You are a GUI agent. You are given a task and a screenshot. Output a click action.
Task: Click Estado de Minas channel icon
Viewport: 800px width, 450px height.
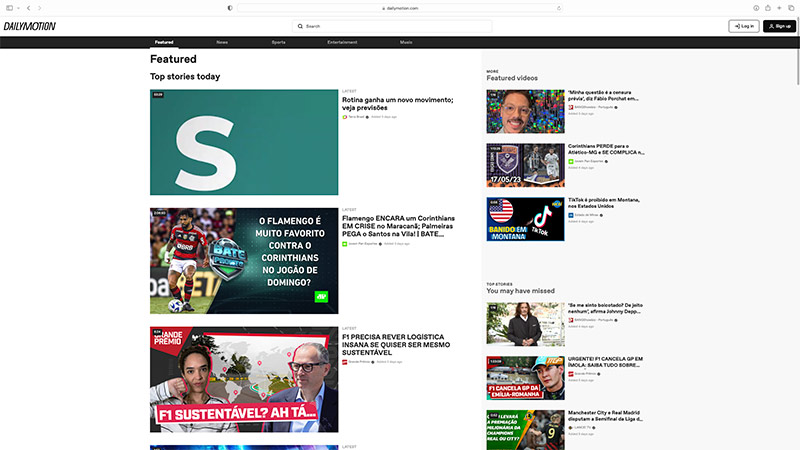tap(571, 215)
